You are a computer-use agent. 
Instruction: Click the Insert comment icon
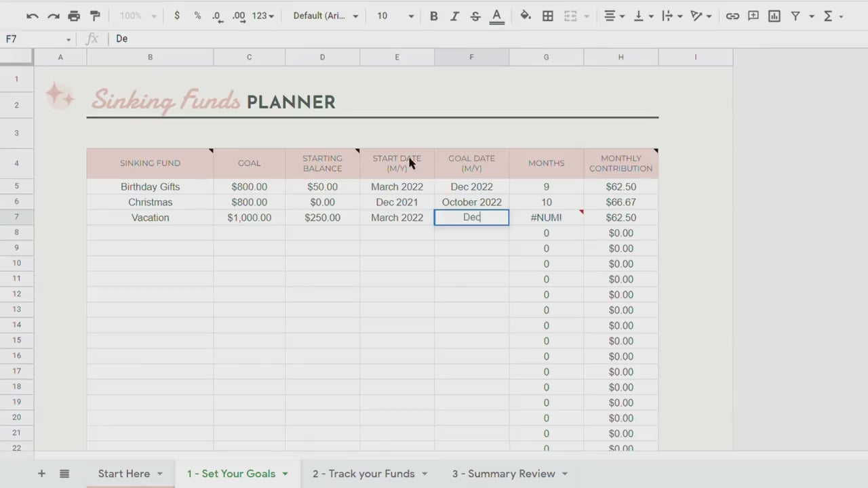tap(753, 16)
